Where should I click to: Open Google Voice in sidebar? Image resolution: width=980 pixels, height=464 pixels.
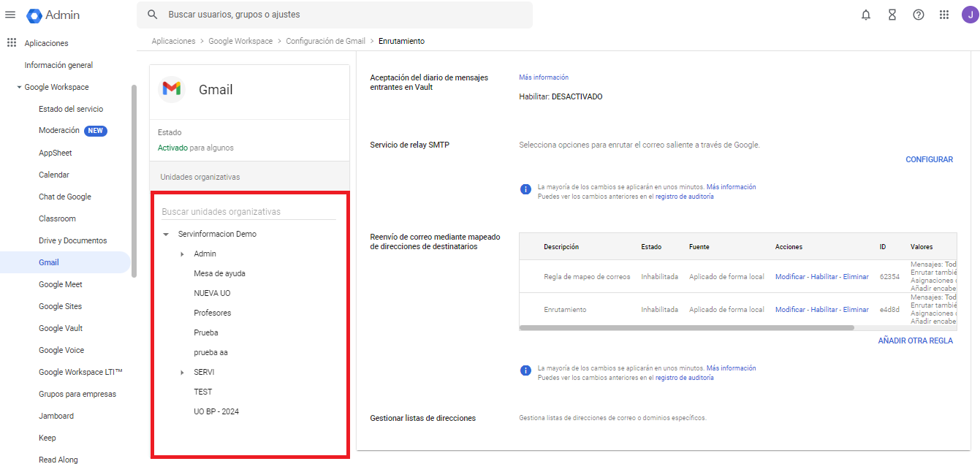tap(61, 350)
